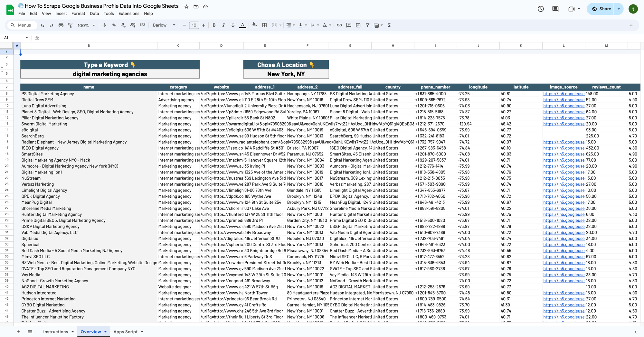Format as currency

[104, 25]
